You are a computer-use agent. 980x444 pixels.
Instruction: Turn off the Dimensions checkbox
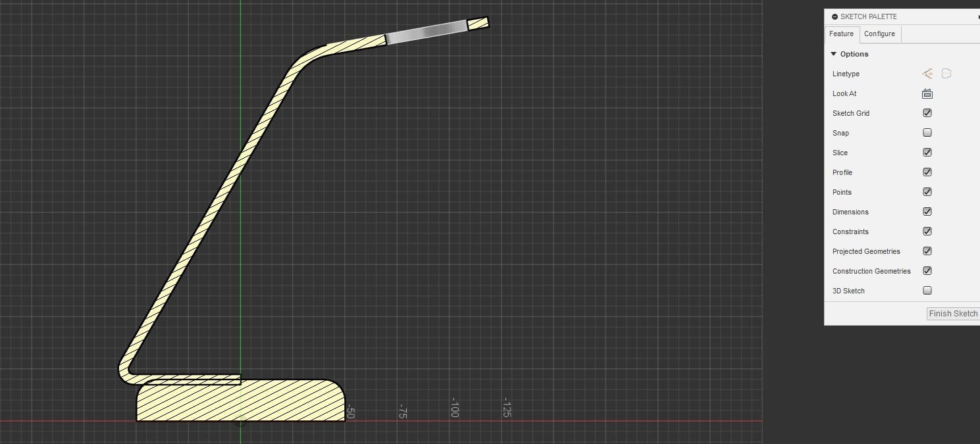(x=927, y=212)
